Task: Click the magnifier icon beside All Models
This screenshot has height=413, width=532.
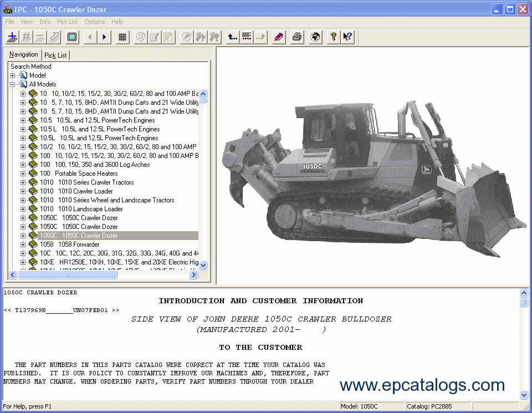Action: tap(23, 84)
